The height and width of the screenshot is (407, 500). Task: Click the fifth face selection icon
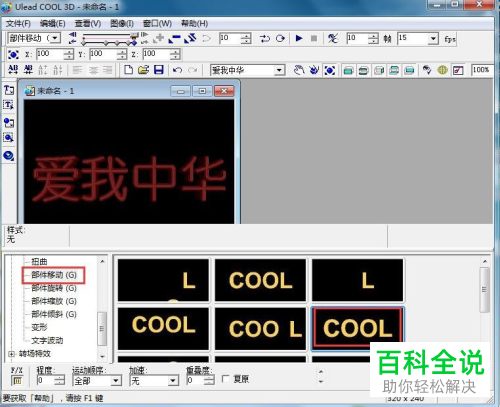click(409, 70)
